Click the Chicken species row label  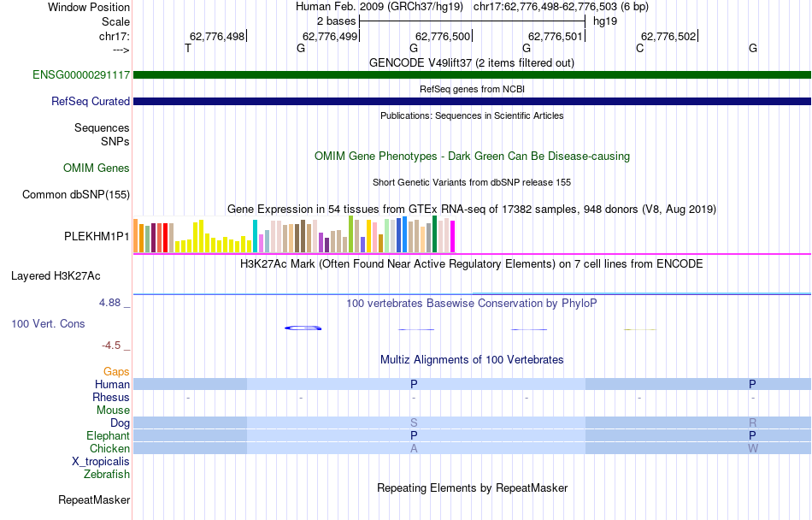[x=109, y=448]
